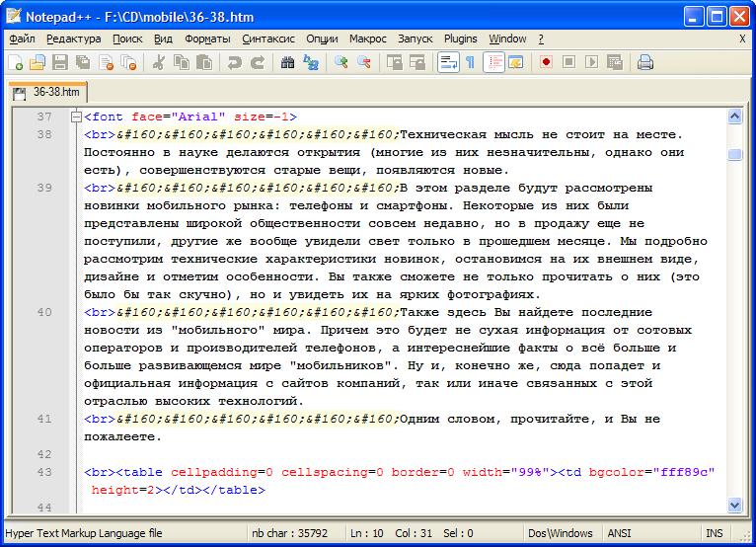Click the word 'cellpadding' in line 43

214,472
